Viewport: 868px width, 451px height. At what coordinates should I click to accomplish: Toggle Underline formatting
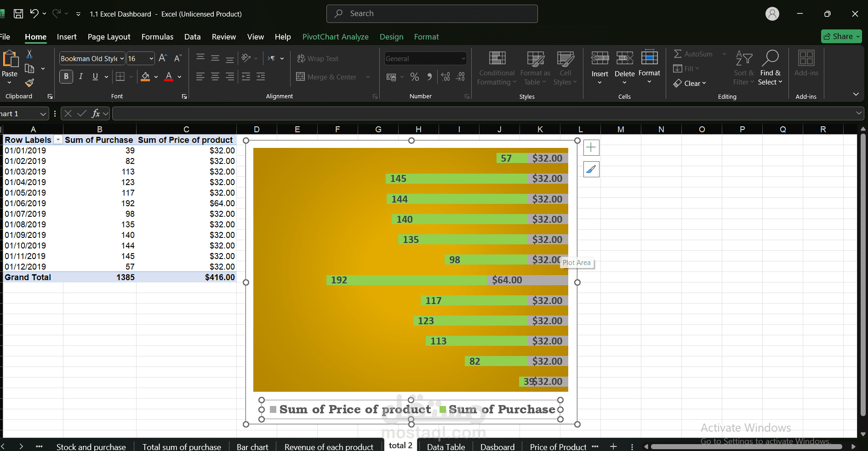pyautogui.click(x=95, y=77)
